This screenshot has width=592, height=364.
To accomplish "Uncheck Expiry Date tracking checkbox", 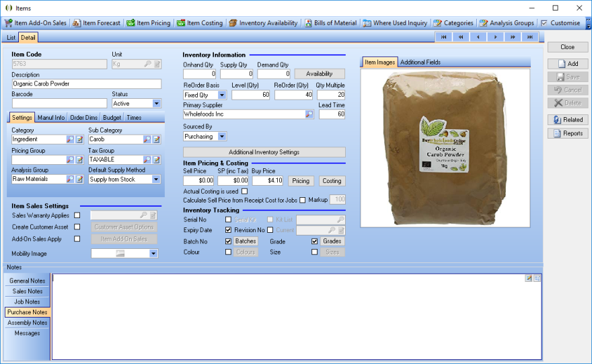I will (x=228, y=229).
